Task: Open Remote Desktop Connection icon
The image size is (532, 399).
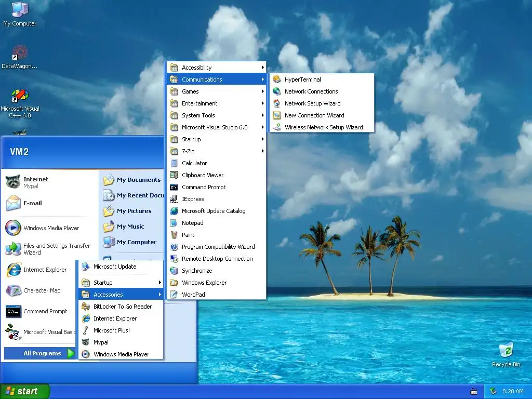Action: click(x=174, y=259)
